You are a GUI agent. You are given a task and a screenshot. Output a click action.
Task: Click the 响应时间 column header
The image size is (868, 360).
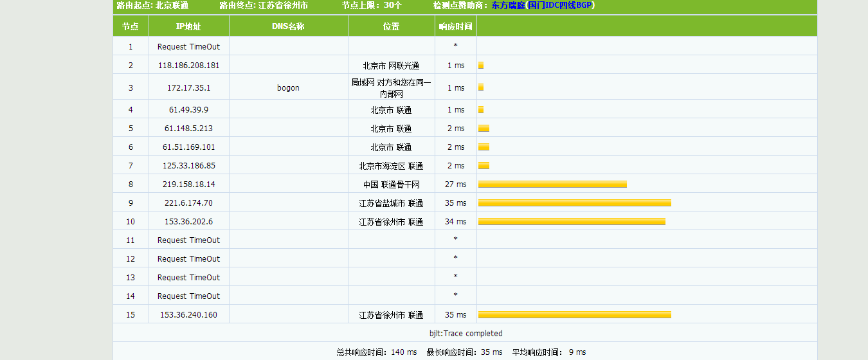pos(455,27)
